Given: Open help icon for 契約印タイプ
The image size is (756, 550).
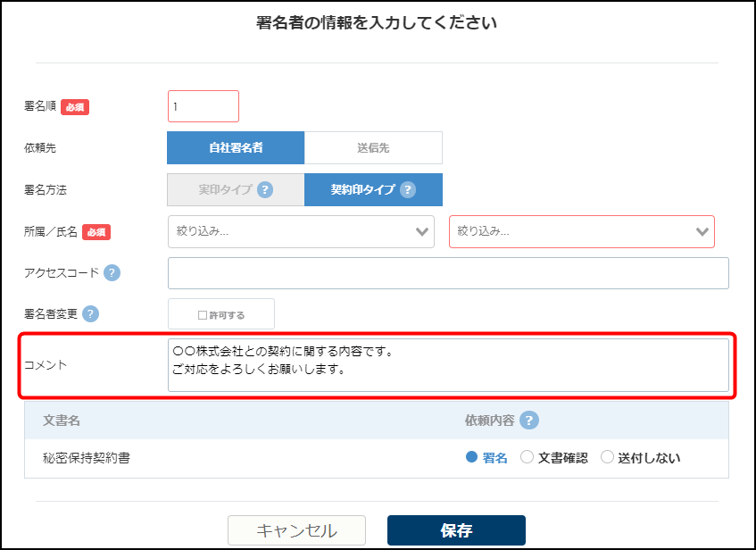Looking at the screenshot, I should coord(407,189).
